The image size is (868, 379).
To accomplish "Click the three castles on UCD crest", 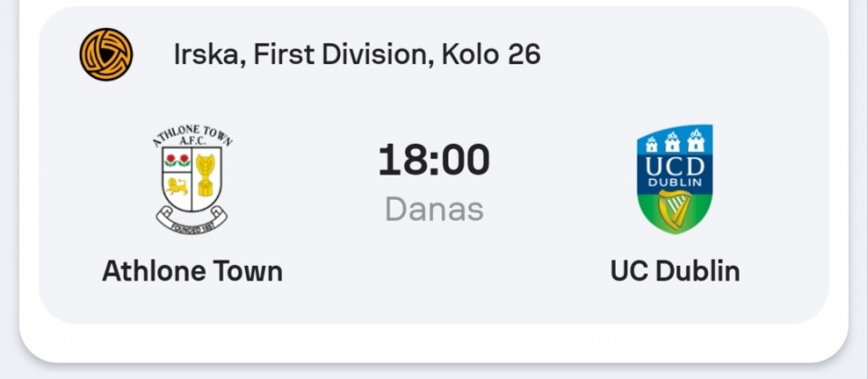I will tap(675, 141).
